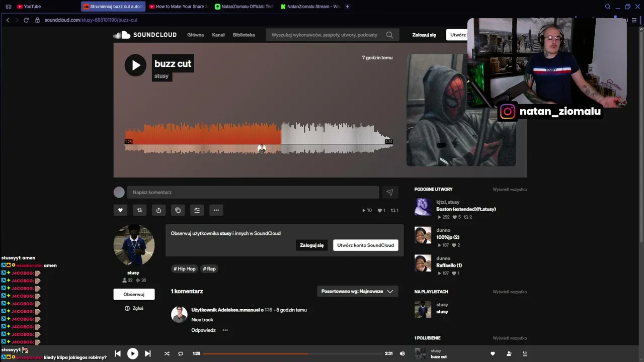This screenshot has height=362, width=644.
Task: Skip to previous track in the player bar
Action: (118, 353)
